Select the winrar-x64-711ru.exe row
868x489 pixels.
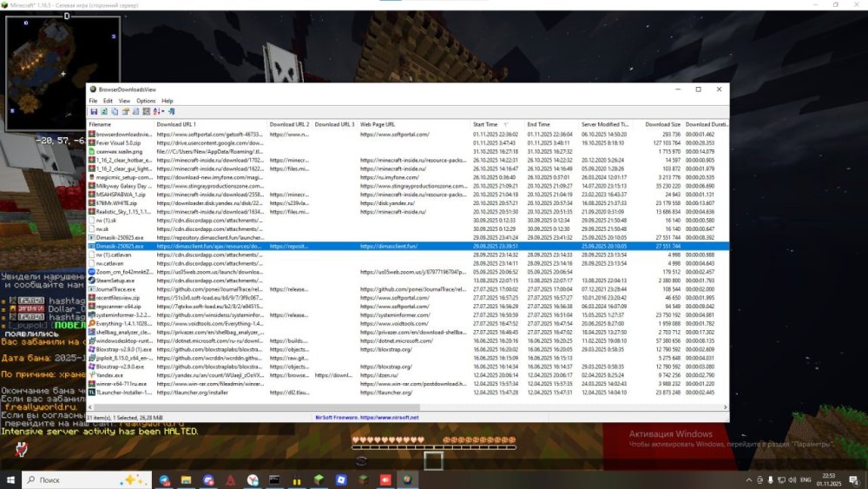408,384
